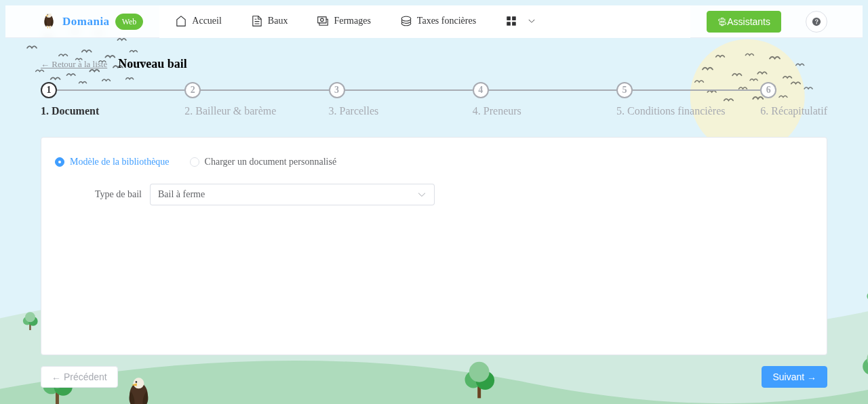
Task: Select step circle 1 Document
Action: 49,90
